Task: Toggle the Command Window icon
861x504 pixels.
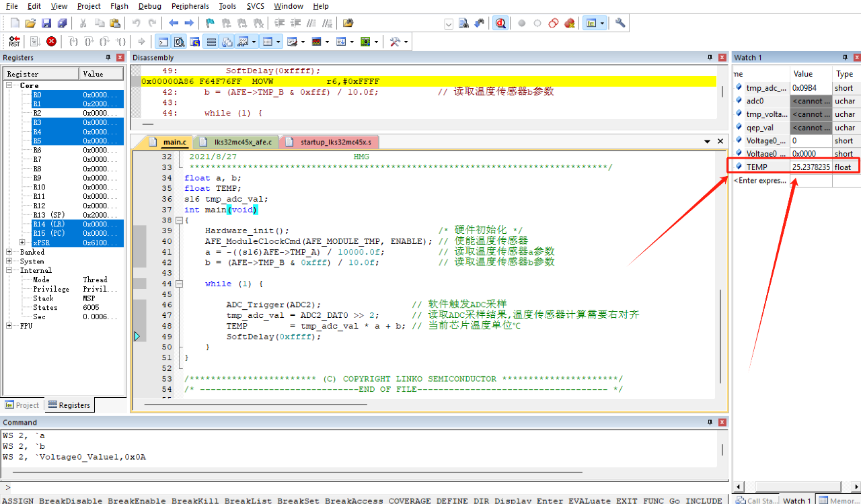Action: point(163,41)
